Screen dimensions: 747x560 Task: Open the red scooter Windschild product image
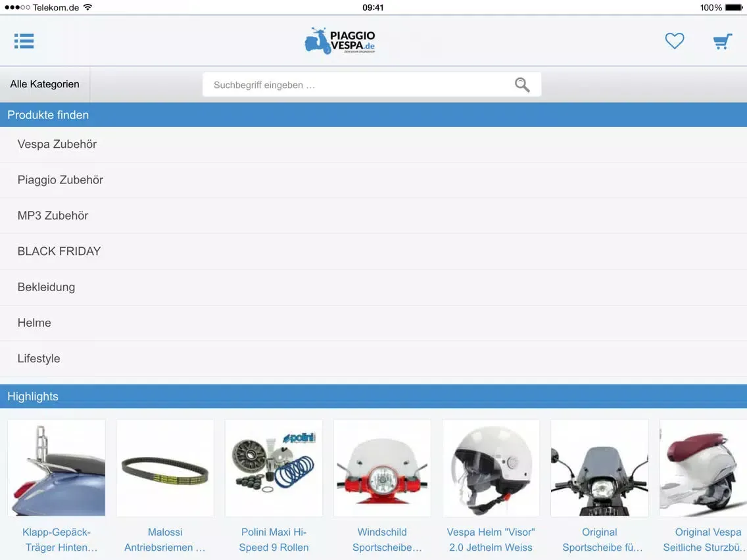tap(383, 468)
